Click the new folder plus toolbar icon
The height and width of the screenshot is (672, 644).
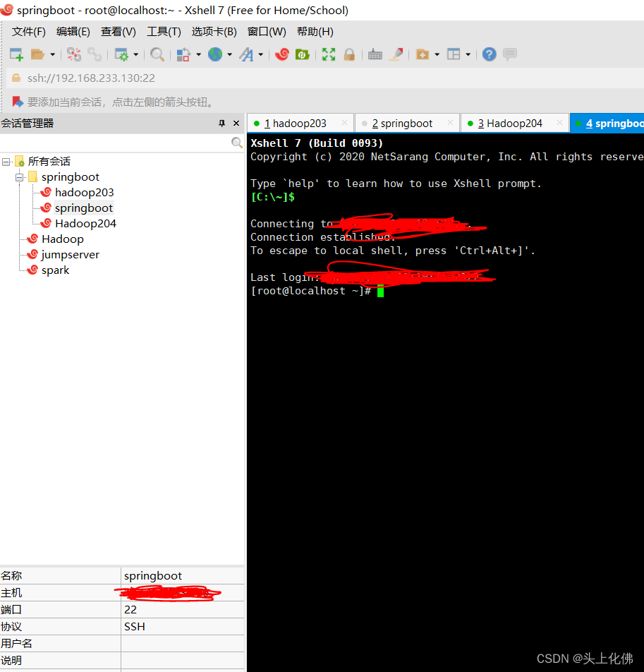423,54
